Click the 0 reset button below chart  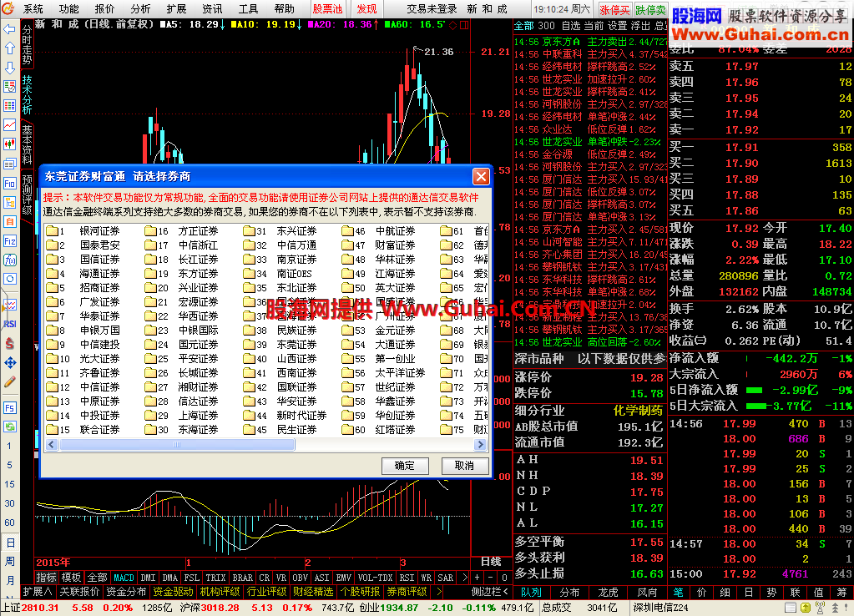[504, 578]
